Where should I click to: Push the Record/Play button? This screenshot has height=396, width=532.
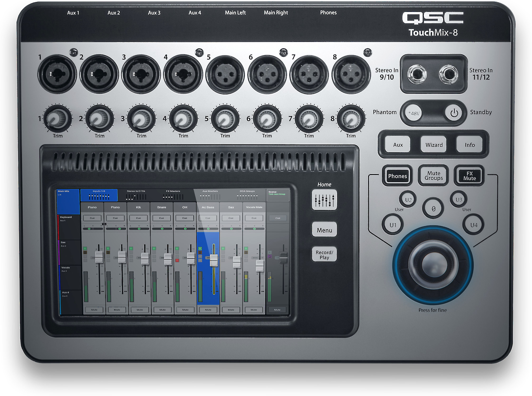(324, 255)
